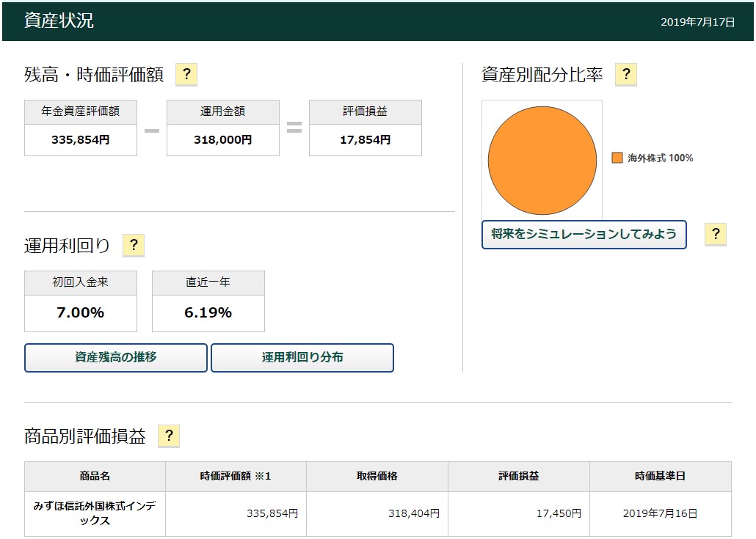Click the orange asset allocation pie chart
The image size is (756, 539).
pyautogui.click(x=542, y=161)
